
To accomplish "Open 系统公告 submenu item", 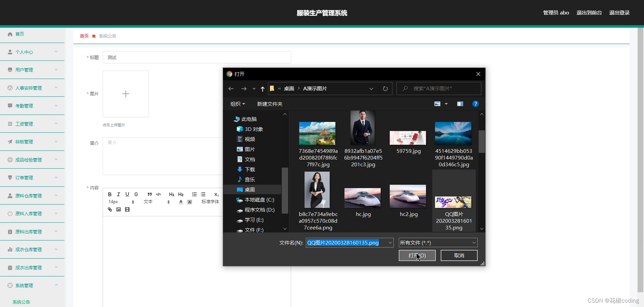I will (x=21, y=302).
